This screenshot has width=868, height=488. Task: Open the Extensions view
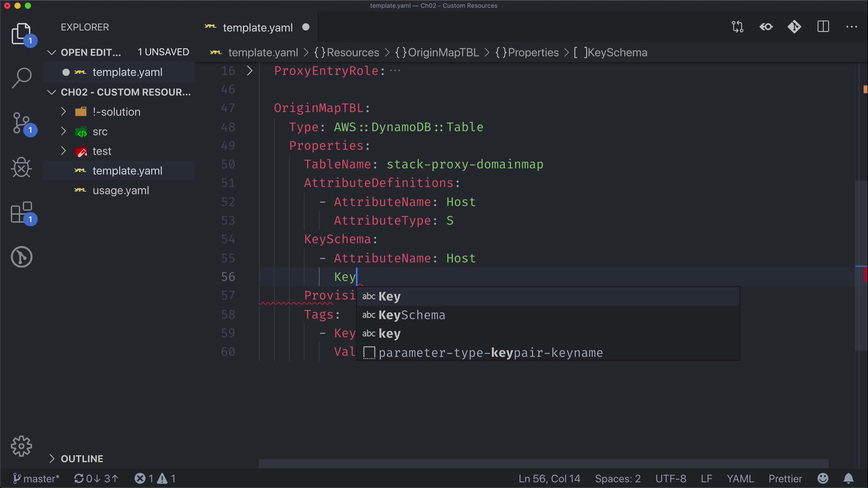click(21, 212)
